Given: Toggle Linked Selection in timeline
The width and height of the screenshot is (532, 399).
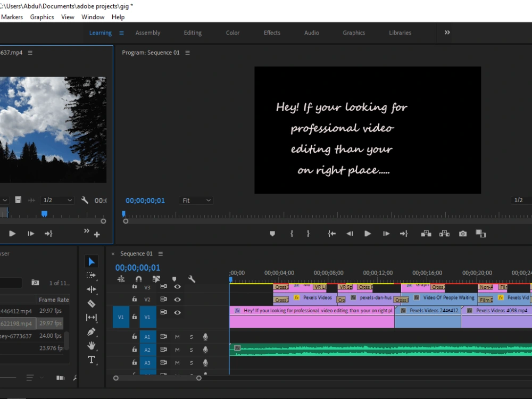Looking at the screenshot, I should (x=156, y=279).
